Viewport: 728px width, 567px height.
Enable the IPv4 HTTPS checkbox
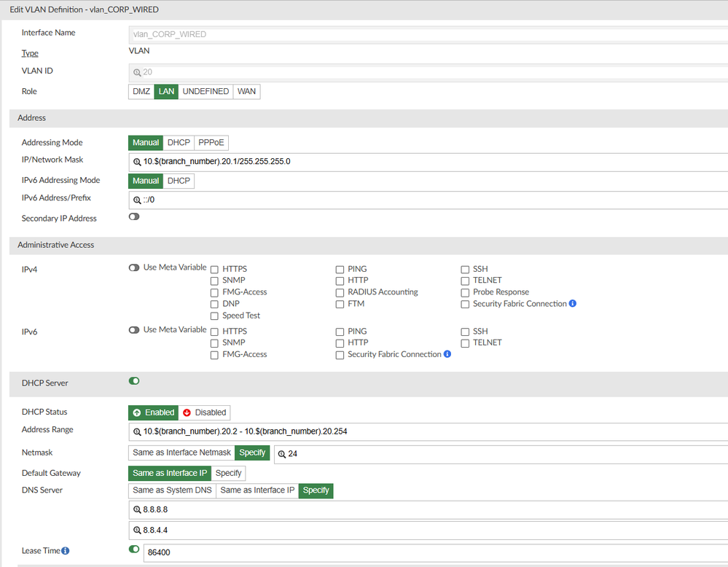pos(214,269)
